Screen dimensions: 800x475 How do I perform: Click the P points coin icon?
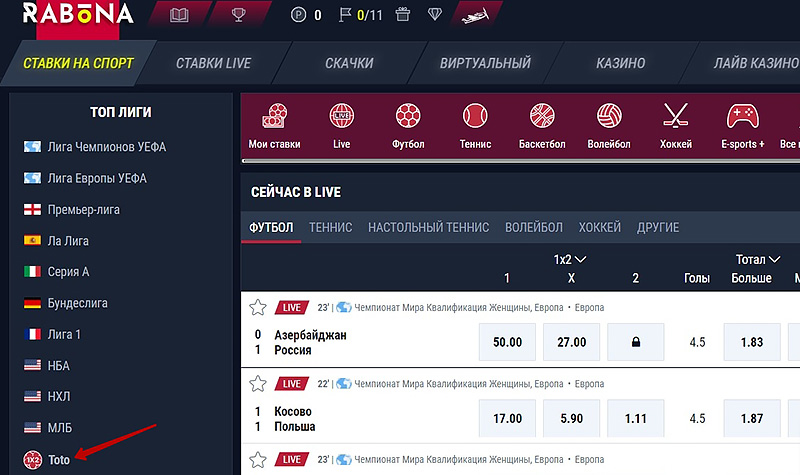[298, 15]
